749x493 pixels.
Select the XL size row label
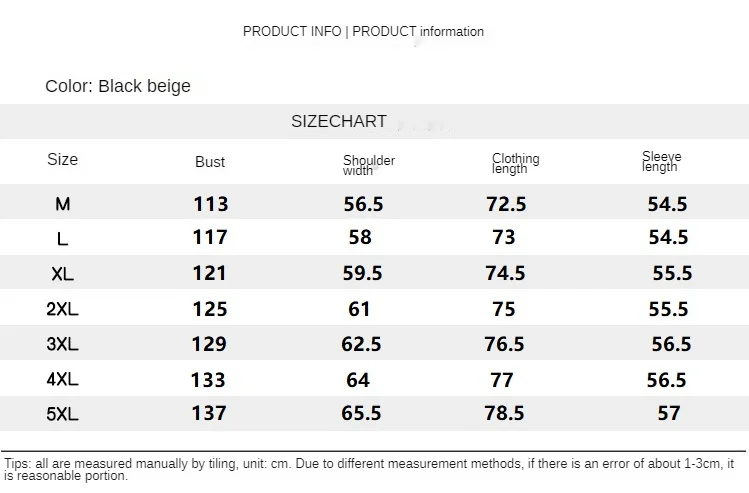coord(63,274)
